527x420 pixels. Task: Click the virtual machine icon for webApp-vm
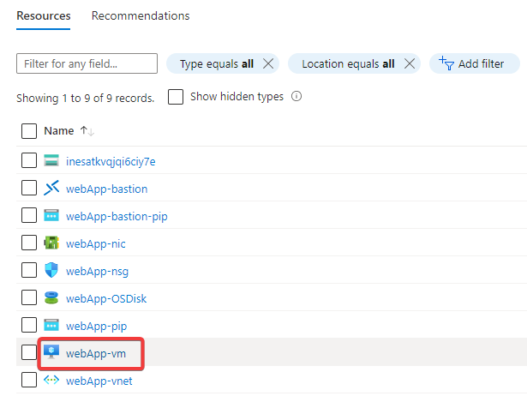[x=52, y=352]
